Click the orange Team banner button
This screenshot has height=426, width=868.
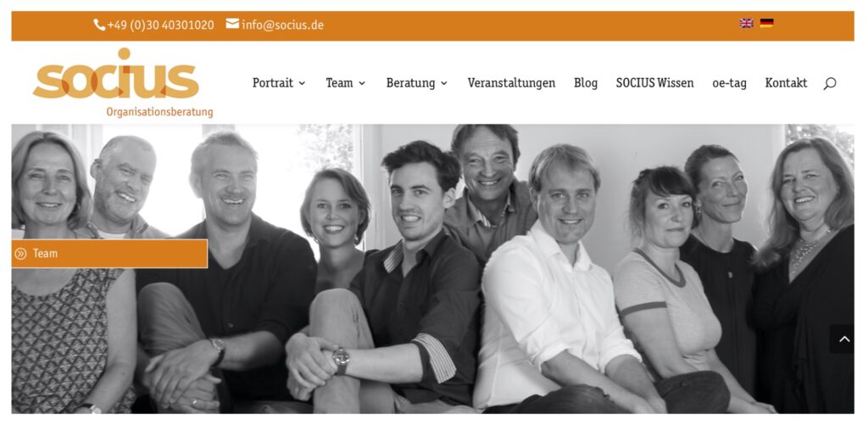[x=109, y=254]
